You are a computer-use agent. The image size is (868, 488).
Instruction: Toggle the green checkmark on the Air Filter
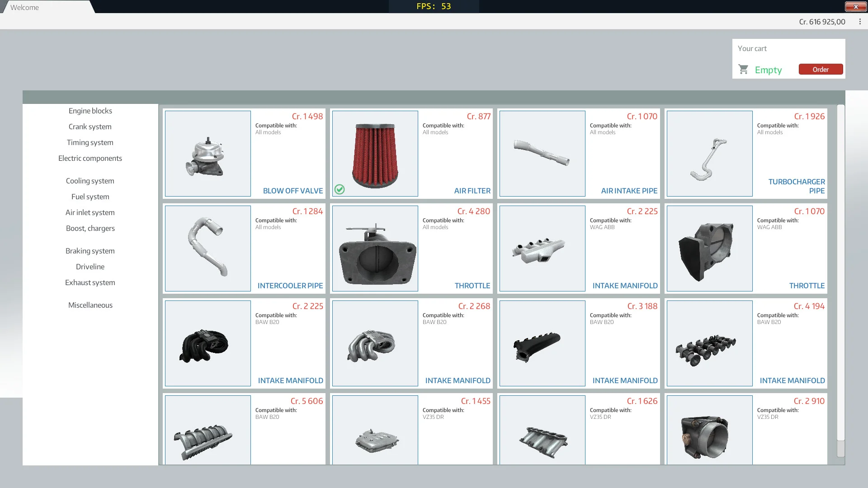(340, 190)
